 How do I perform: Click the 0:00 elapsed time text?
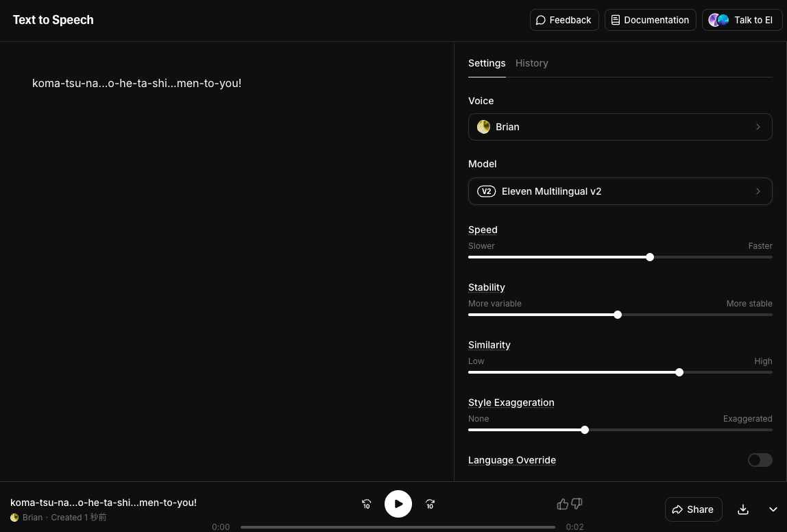[221, 527]
